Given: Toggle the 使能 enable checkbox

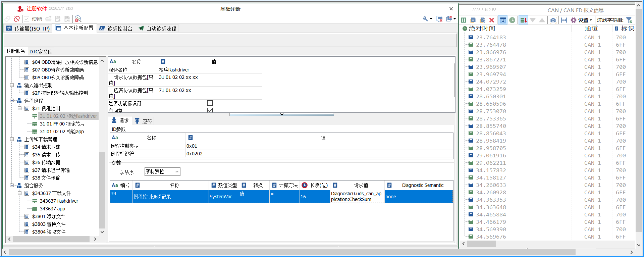Looking at the screenshot, I should (27, 19).
